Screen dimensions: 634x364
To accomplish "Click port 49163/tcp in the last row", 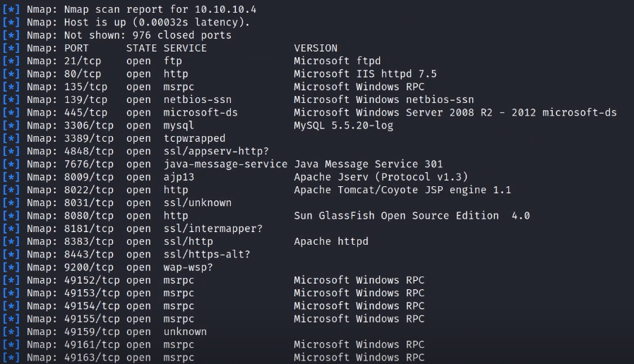I will pos(88,358).
